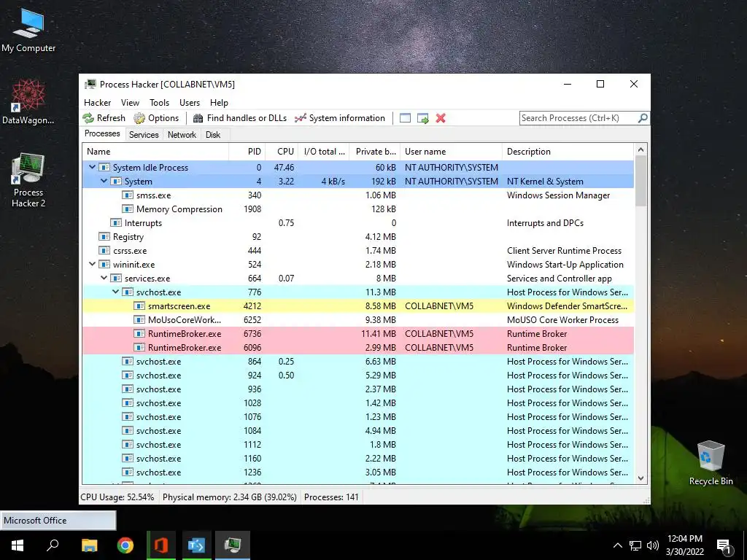
Task: Select svchost.exe with PID 1028
Action: click(x=358, y=402)
